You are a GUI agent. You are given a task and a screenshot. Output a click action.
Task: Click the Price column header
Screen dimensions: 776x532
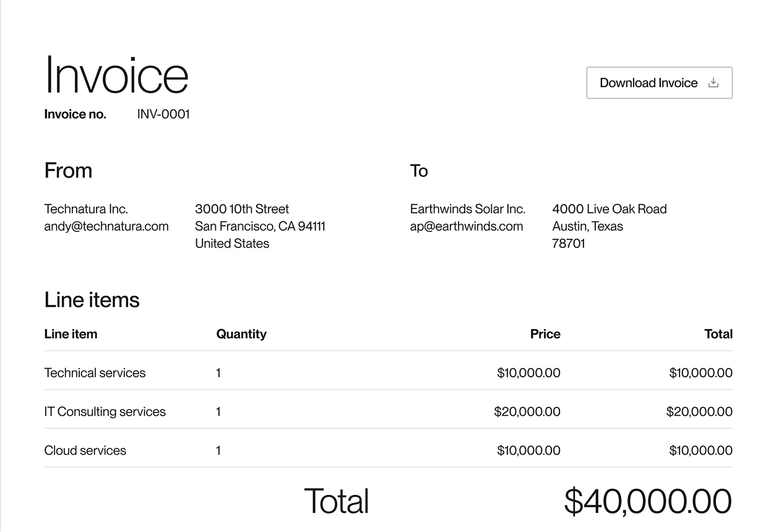click(545, 334)
